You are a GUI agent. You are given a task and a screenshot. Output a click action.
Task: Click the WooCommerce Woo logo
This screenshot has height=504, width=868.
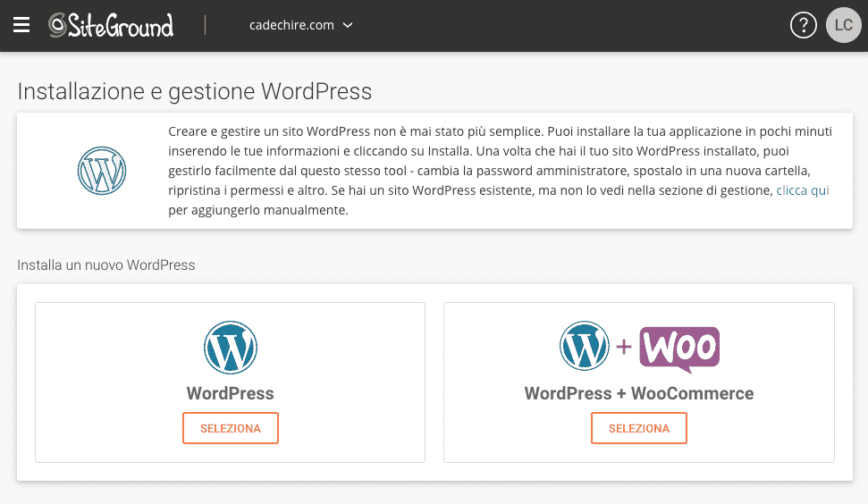(679, 349)
